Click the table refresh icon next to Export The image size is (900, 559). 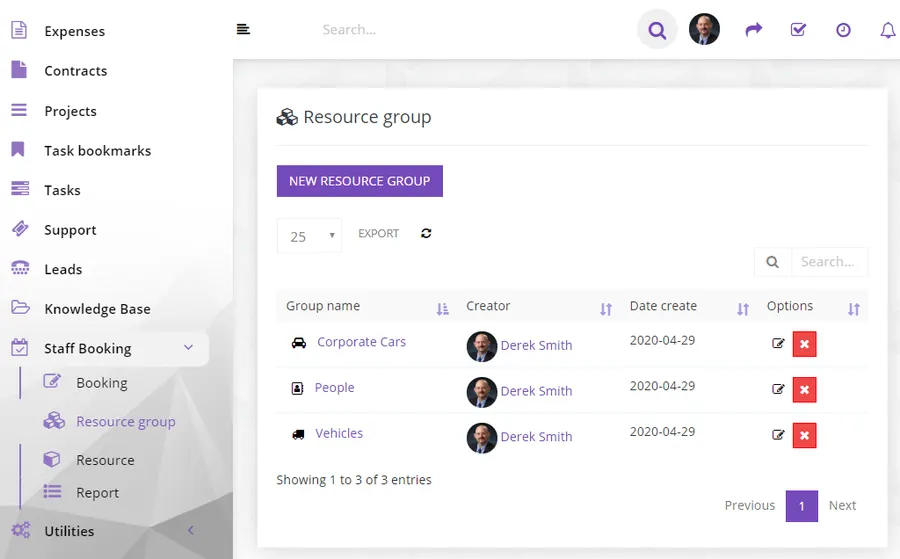click(x=426, y=234)
